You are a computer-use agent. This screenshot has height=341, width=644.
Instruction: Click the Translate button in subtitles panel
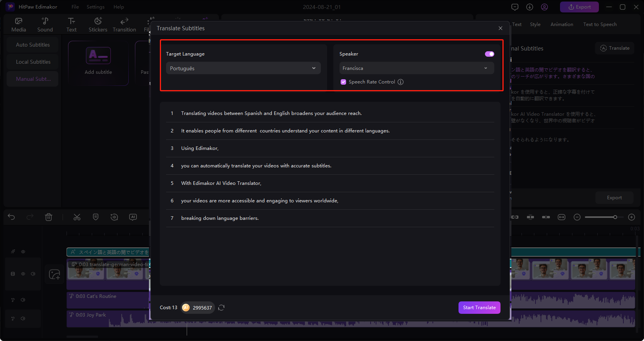coord(615,48)
